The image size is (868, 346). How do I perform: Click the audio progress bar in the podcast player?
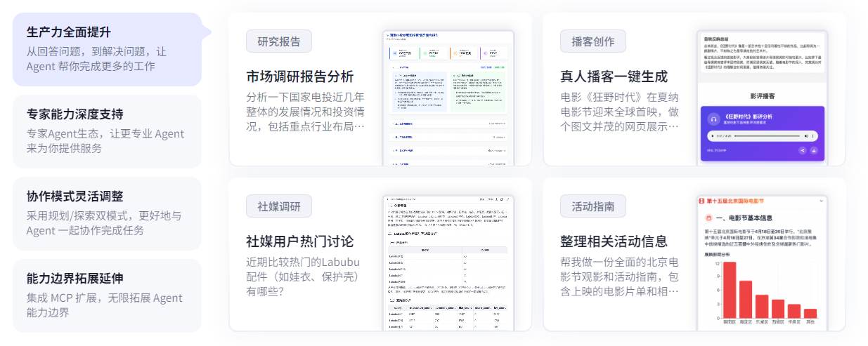click(767, 136)
